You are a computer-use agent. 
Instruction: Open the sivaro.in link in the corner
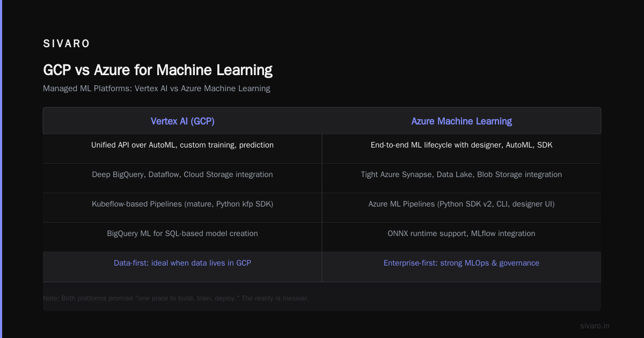click(x=595, y=326)
